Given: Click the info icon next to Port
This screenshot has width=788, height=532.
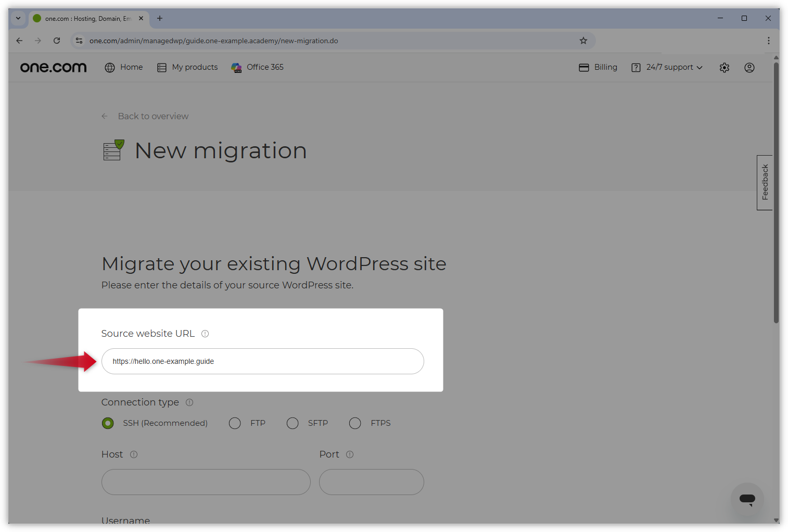Looking at the screenshot, I should [x=350, y=454].
